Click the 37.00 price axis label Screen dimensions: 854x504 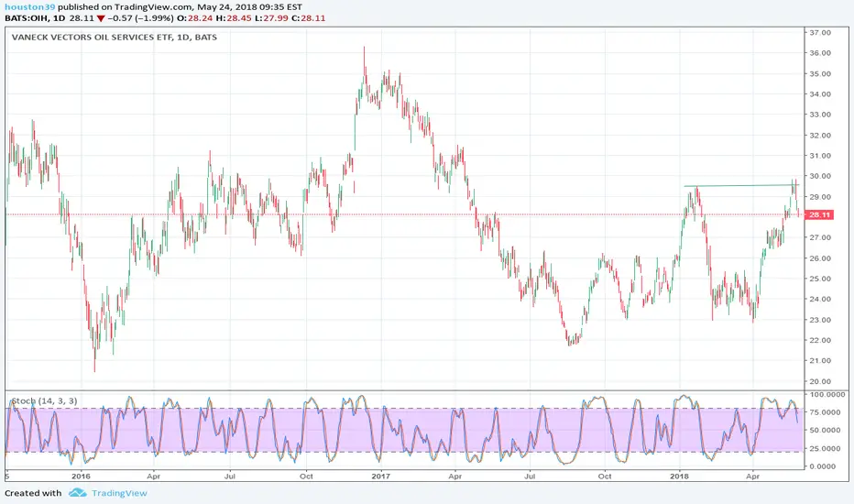click(820, 33)
